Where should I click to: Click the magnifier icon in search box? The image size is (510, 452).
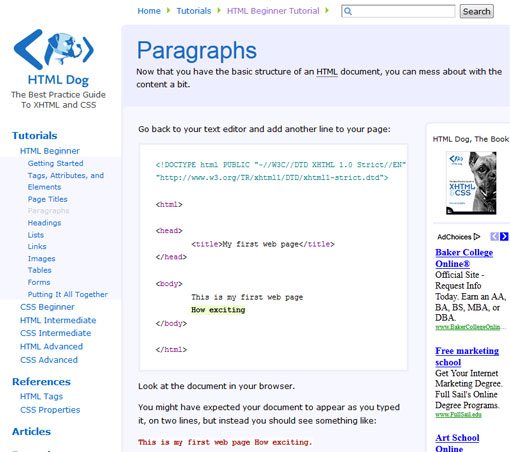click(x=348, y=11)
